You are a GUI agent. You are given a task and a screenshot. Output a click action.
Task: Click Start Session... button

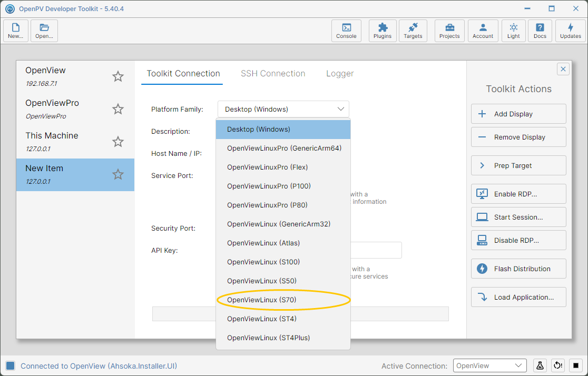[518, 217]
